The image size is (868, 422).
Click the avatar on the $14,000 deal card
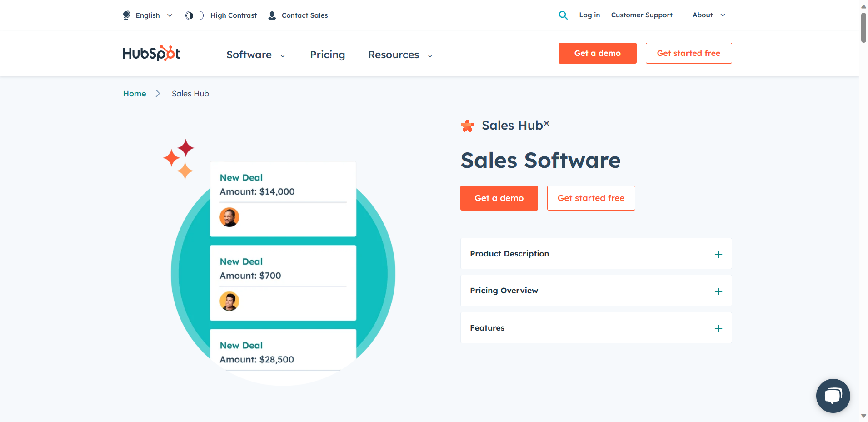click(x=229, y=217)
